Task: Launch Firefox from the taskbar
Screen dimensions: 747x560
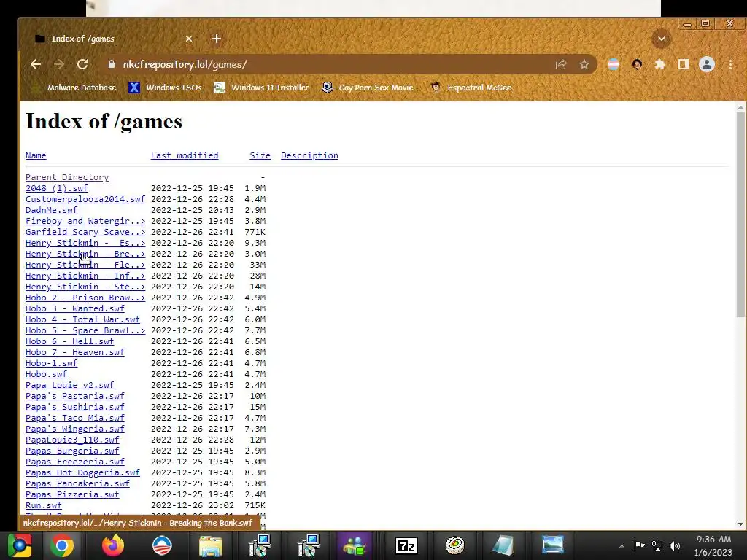Action: 113,545
